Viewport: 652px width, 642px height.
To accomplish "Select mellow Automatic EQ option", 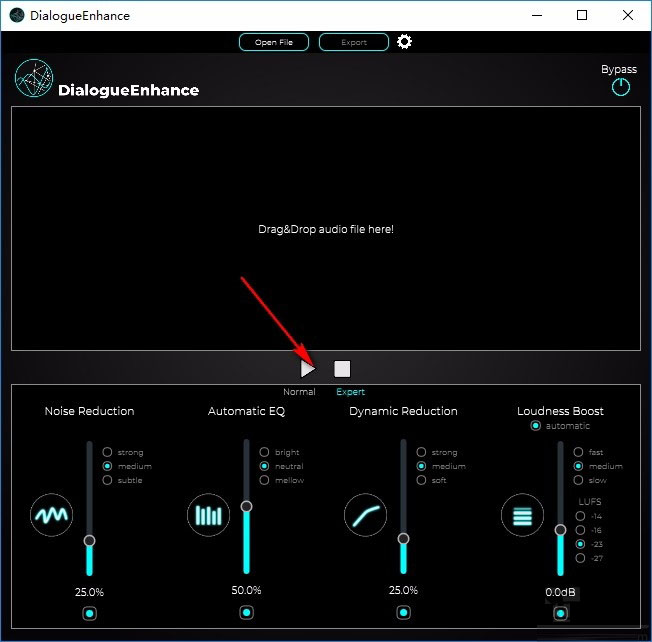I will click(264, 480).
